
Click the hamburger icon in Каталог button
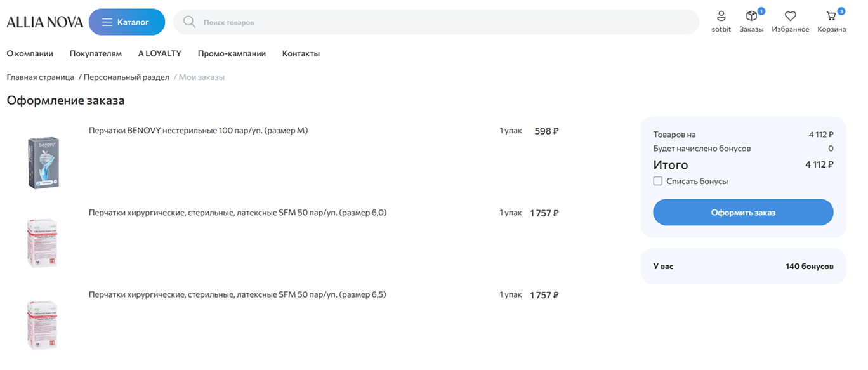(107, 22)
